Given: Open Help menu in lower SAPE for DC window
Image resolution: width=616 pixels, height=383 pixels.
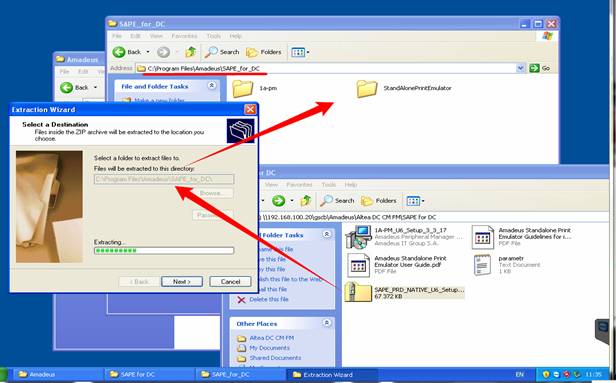Looking at the screenshot, I should click(350, 185).
